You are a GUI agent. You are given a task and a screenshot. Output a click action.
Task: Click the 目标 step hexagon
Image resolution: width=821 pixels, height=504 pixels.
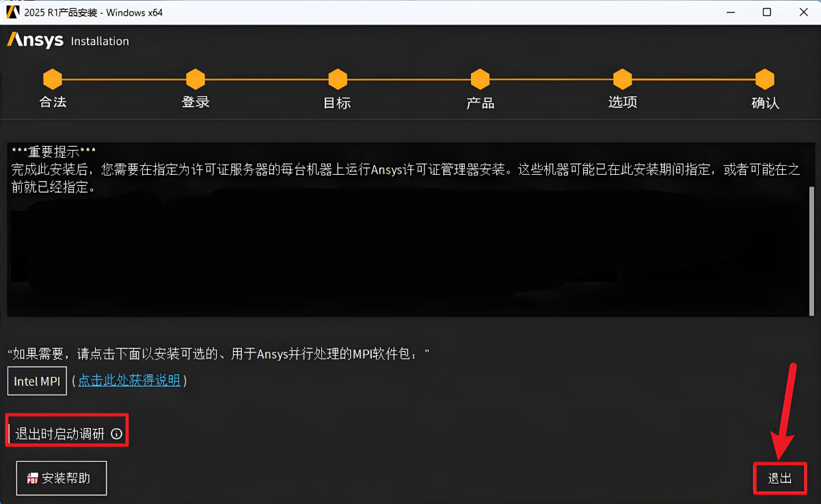338,79
